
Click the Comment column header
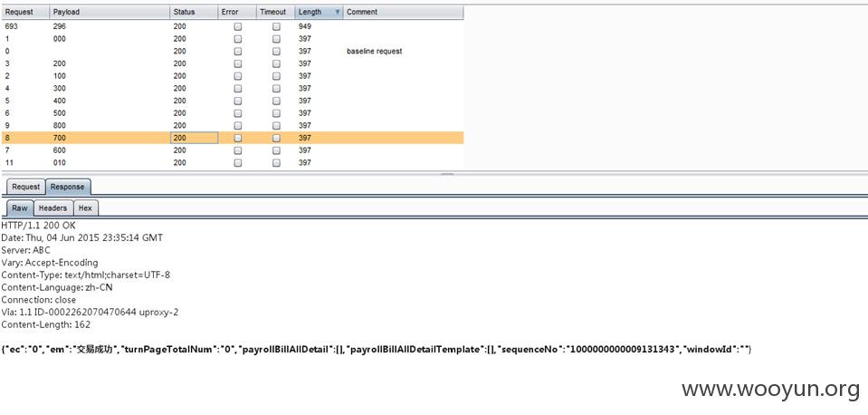click(x=403, y=12)
